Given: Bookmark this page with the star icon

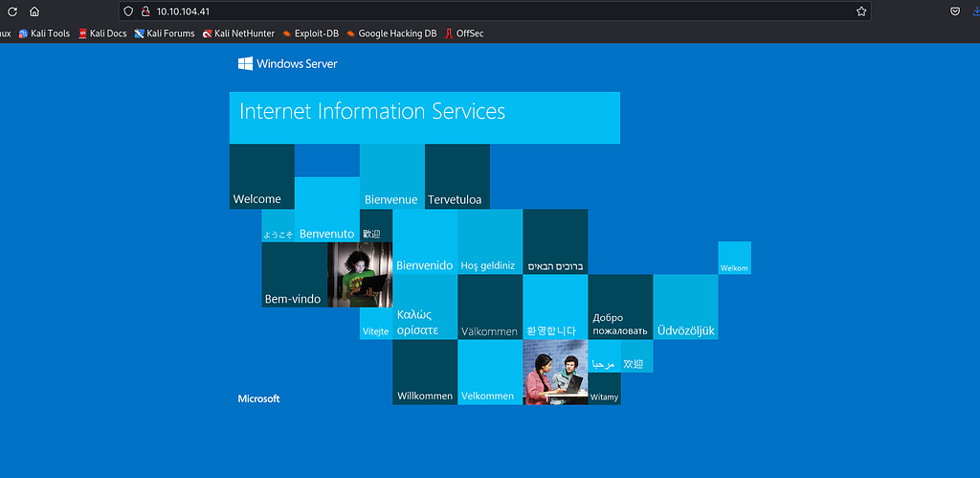Looking at the screenshot, I should pos(861,11).
